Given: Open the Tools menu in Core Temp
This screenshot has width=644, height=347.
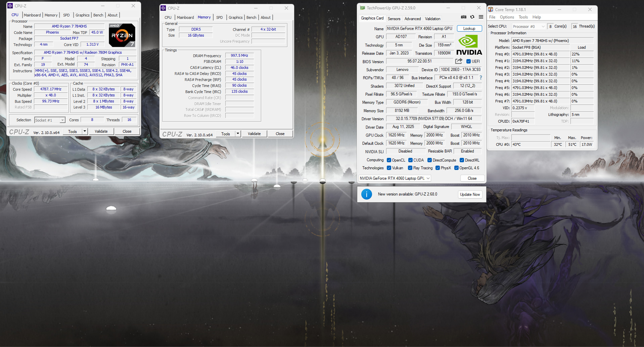Looking at the screenshot, I should coord(523,17).
